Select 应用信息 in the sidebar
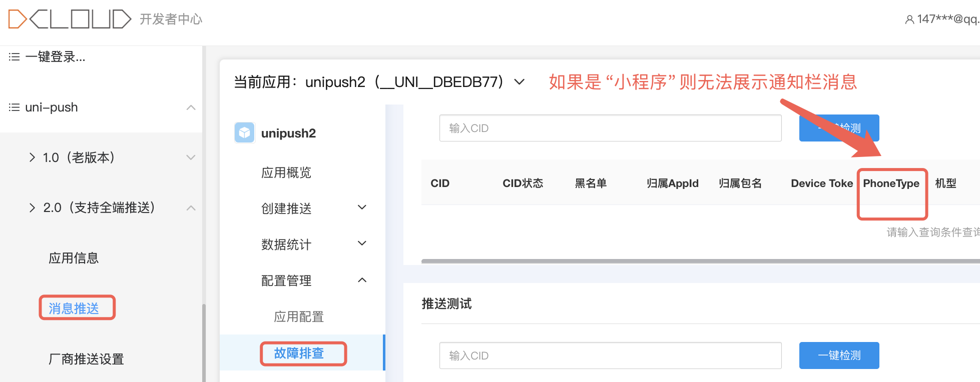The image size is (980, 382). click(74, 258)
